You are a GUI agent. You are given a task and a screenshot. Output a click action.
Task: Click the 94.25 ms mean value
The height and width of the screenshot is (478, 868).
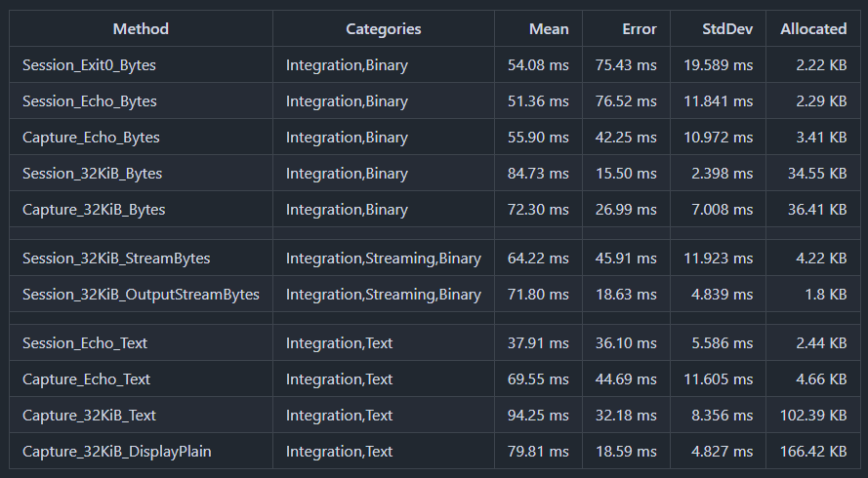pyautogui.click(x=538, y=415)
